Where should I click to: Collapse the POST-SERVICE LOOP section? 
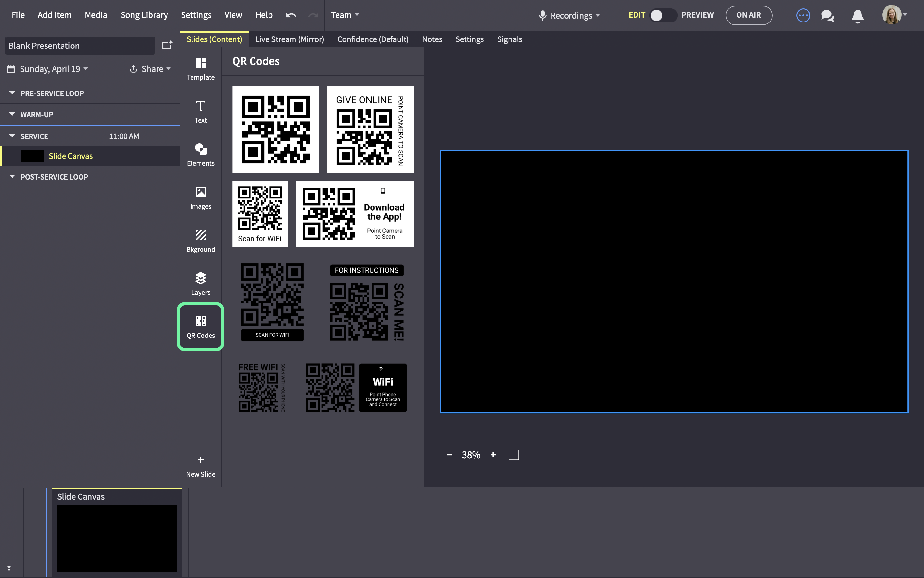[x=12, y=177]
